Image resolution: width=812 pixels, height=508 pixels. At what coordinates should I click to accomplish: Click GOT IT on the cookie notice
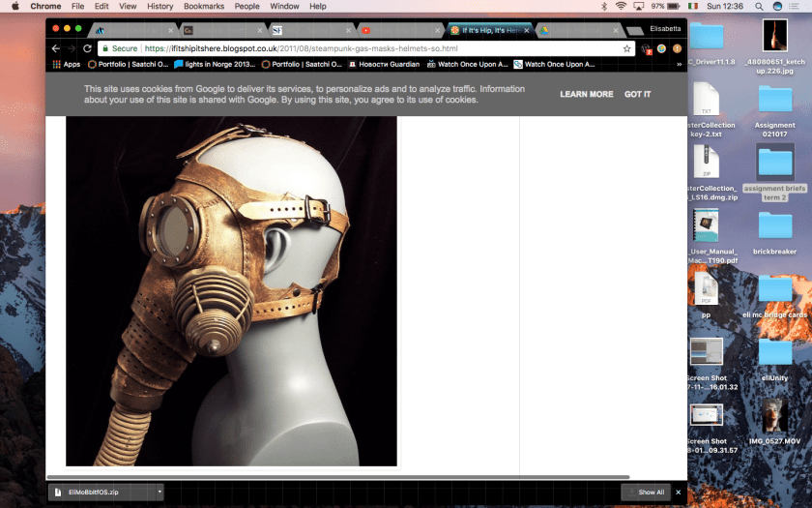click(637, 95)
